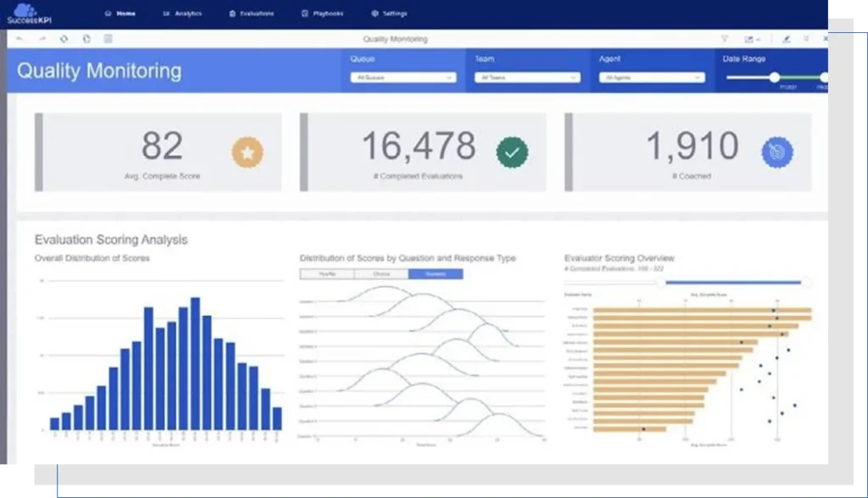Open the Analytics menu item
The height and width of the screenshot is (498, 868).
[x=182, y=14]
